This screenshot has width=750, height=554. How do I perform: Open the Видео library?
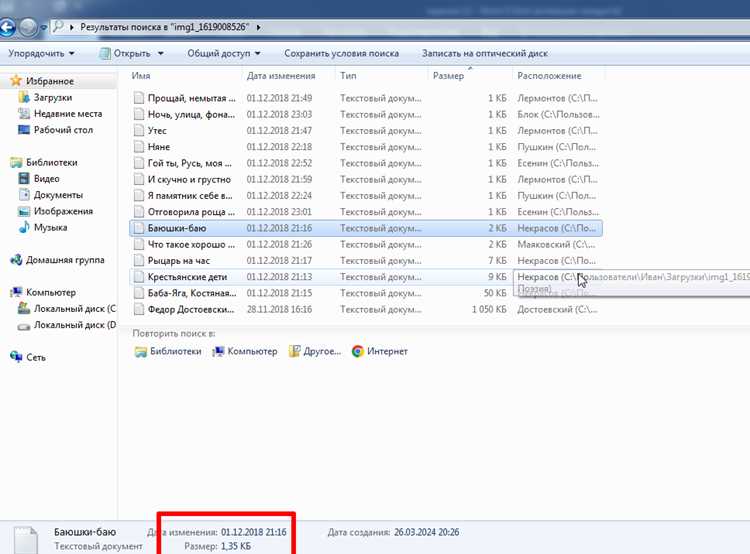pyautogui.click(x=46, y=179)
